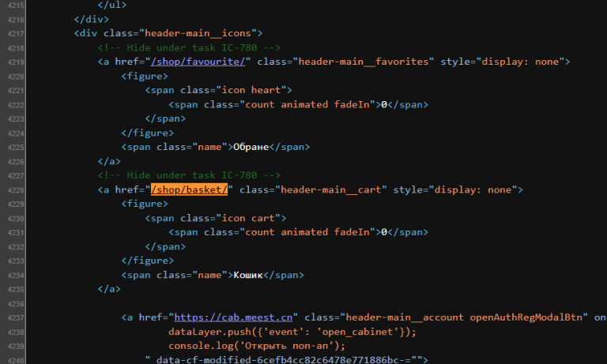Click the IC-780 comment on line 4227
The image size is (607, 364).
coord(189,175)
